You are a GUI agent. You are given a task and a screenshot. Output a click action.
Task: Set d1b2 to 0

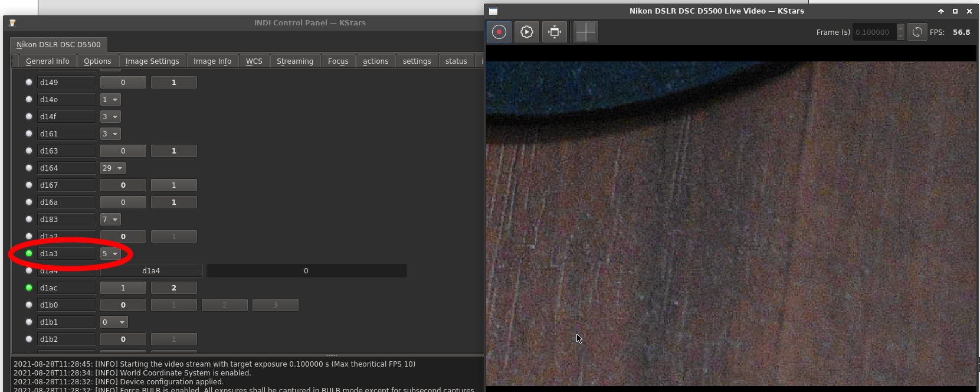point(123,339)
